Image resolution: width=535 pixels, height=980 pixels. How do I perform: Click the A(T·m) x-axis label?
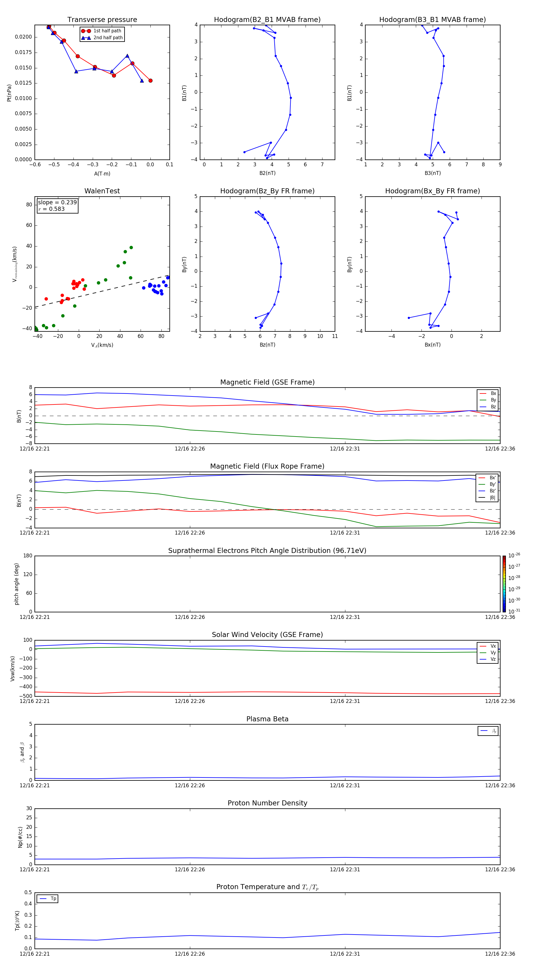pos(102,173)
